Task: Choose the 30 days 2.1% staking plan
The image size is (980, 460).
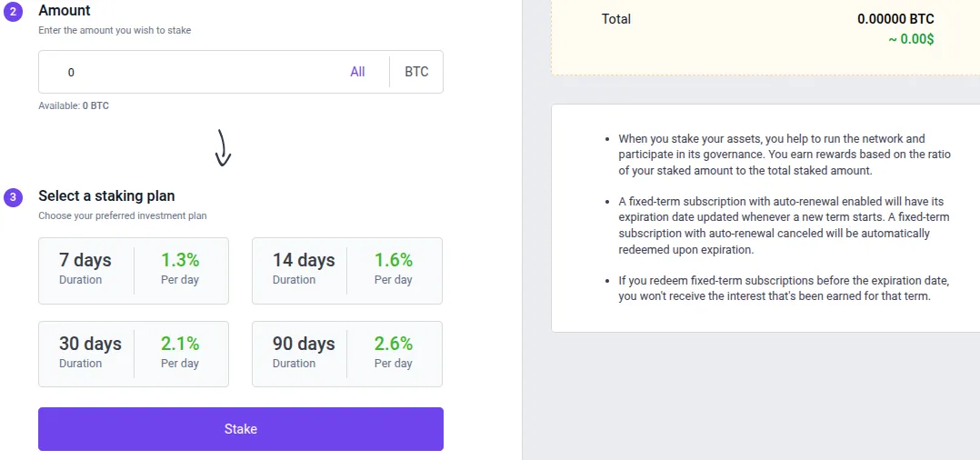Action: pyautogui.click(x=134, y=354)
